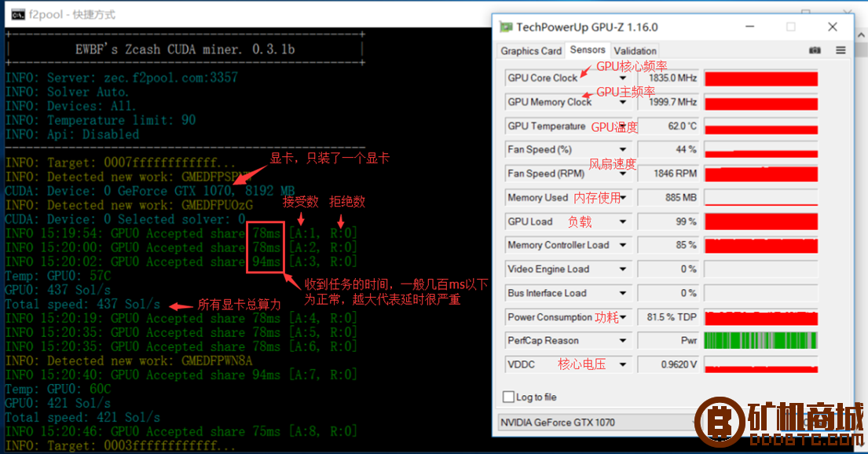This screenshot has height=454, width=868.
Task: Minimize the GPU-Z window
Action: (750, 27)
